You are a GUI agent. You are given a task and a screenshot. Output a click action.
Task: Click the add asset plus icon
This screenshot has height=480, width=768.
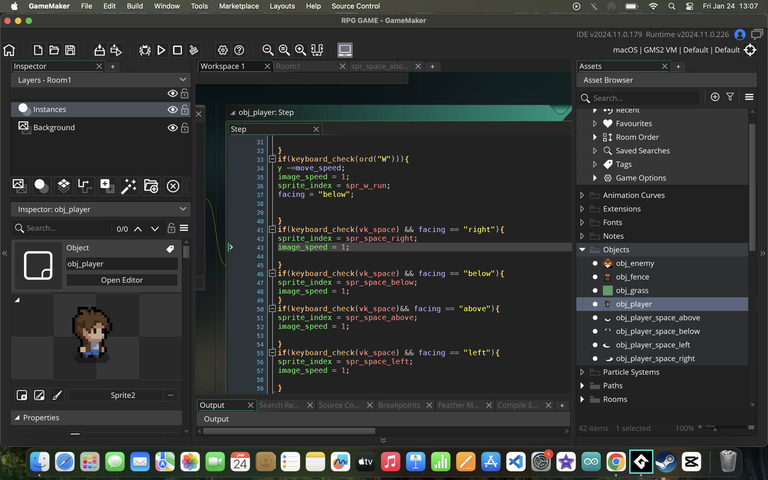(x=714, y=97)
